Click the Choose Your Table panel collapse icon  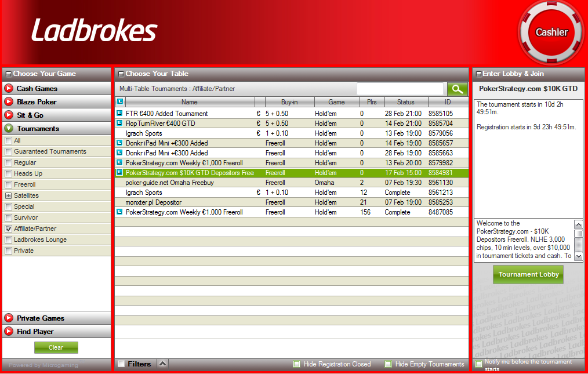(121, 74)
